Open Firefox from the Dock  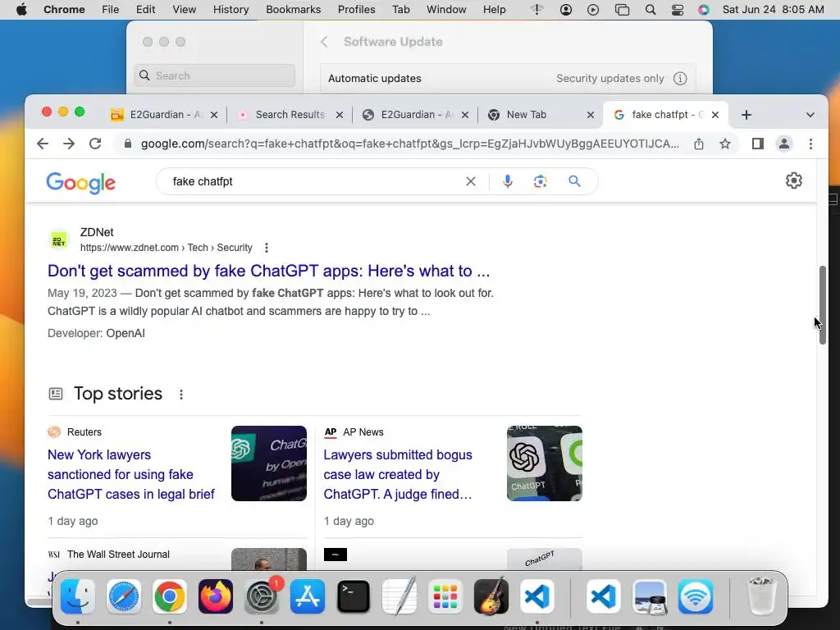(216, 596)
